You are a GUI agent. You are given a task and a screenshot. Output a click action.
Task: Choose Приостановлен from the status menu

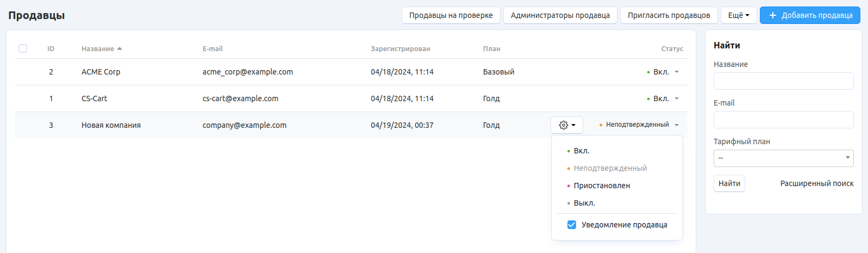pos(602,186)
